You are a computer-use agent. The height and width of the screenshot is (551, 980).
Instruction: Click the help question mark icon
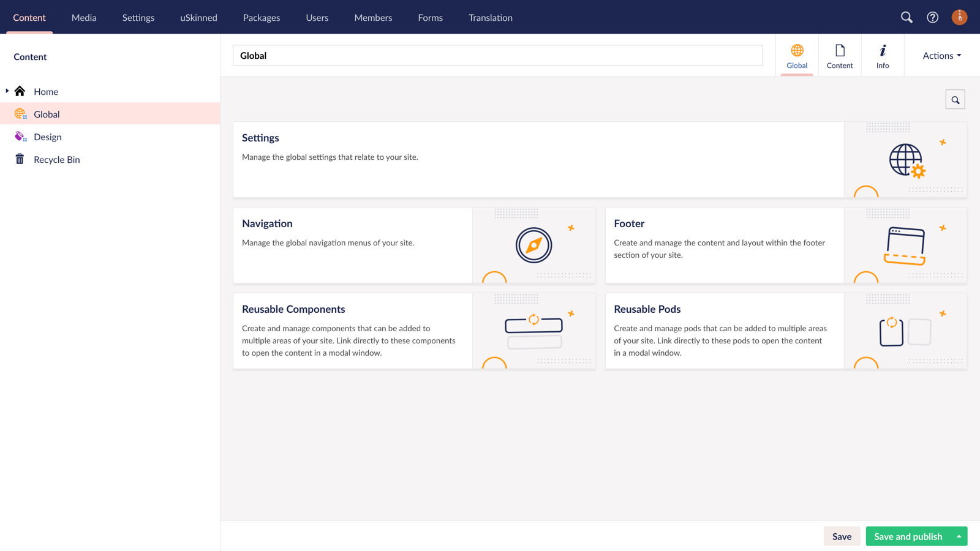tap(933, 17)
